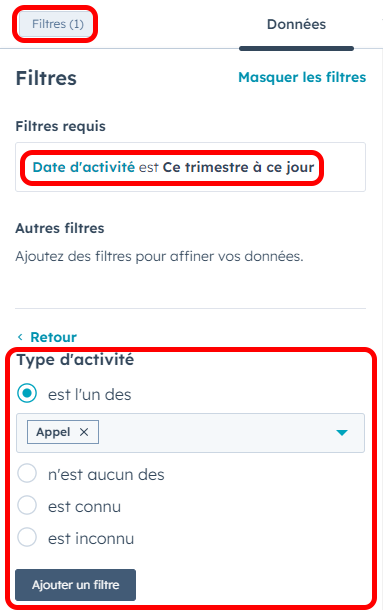The height and width of the screenshot is (610, 383).
Task: Remove the Appel tag with its X icon
Action: (x=84, y=432)
